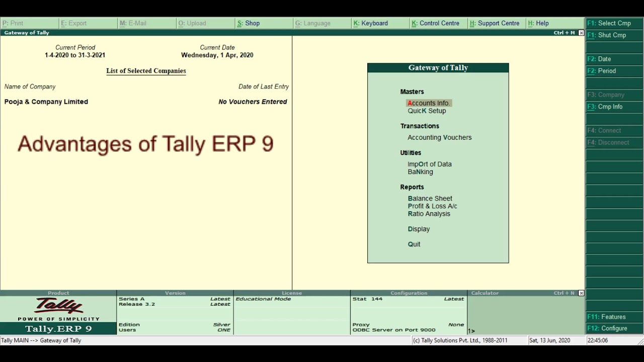Screen dimensions: 644x362
Task: Click 'No Vouchers Entered' text
Action: click(253, 102)
